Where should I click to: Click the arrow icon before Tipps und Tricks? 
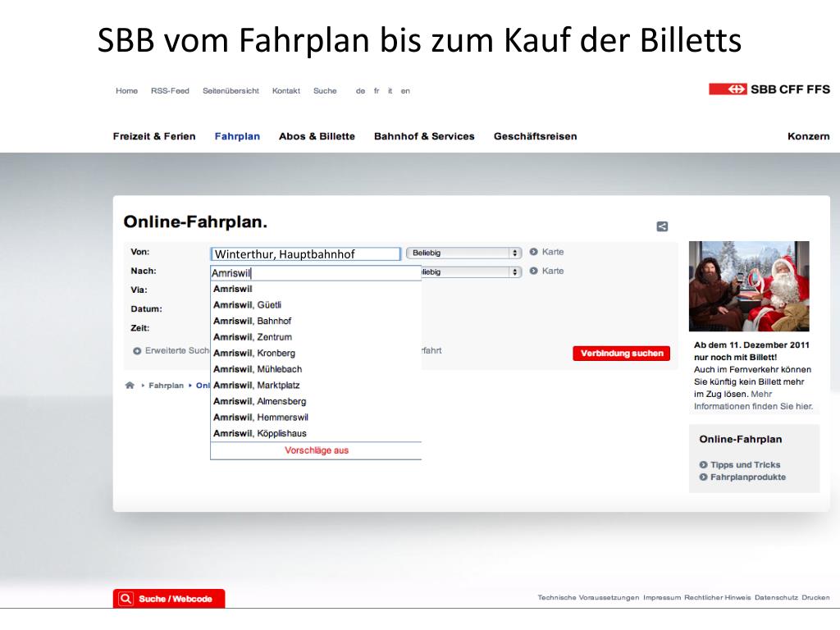pos(703,464)
